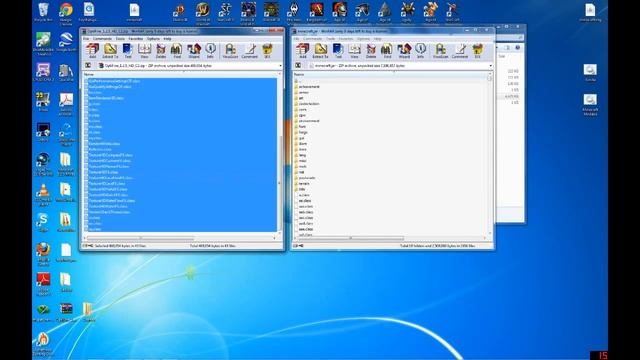The height and width of the screenshot is (360, 640).
Task: Select Mozilla Firefox desktop icon
Action: tap(43, 254)
